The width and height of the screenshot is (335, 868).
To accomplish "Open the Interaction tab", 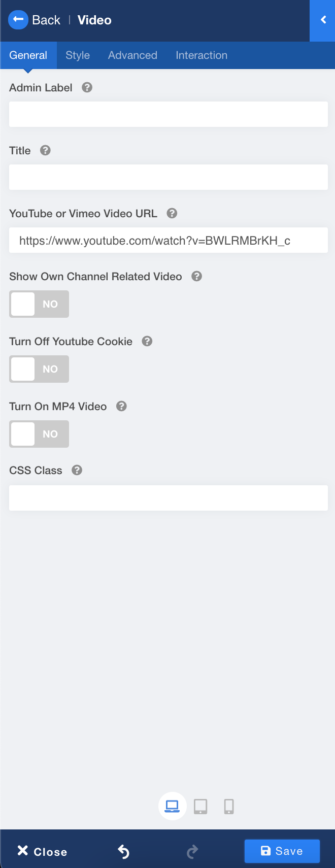I will pos(202,55).
